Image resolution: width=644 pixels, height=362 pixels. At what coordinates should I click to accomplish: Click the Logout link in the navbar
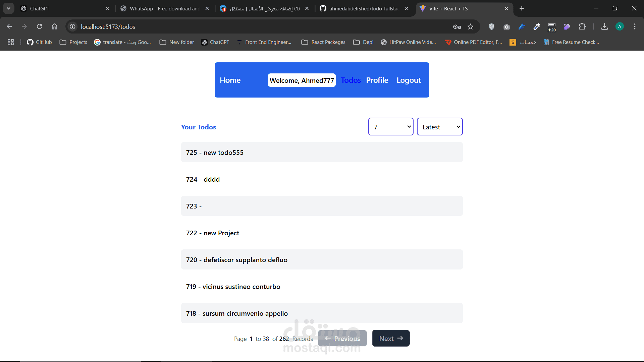pos(409,80)
